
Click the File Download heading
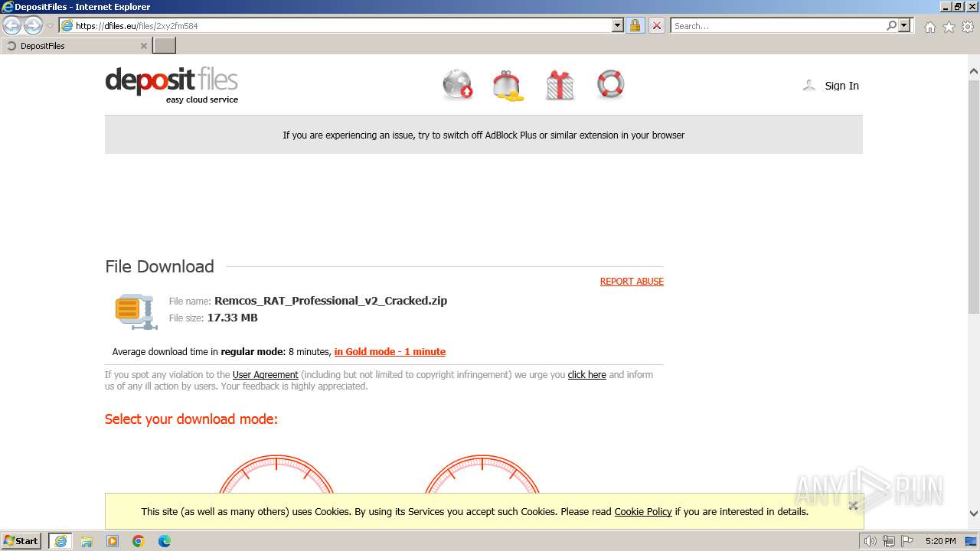pyautogui.click(x=159, y=266)
